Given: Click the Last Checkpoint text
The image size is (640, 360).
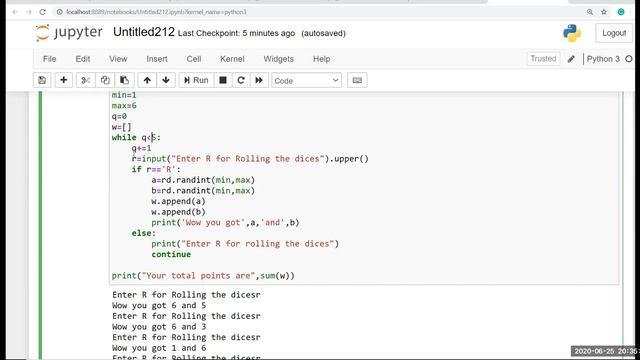Looking at the screenshot, I should [x=236, y=33].
